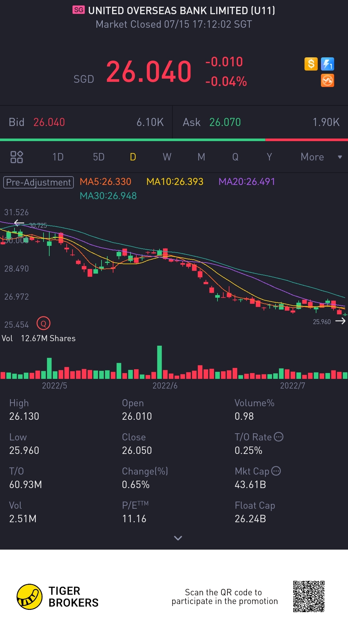Switch to the 1D chart tab
The image size is (348, 644).
58,157
